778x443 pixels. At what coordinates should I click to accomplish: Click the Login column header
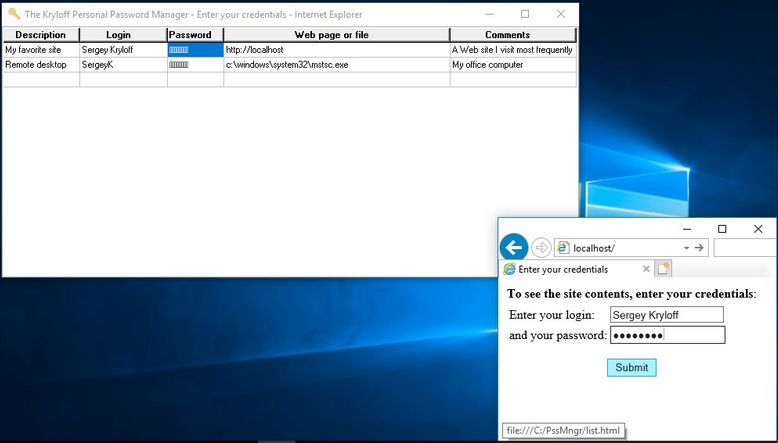click(x=123, y=35)
